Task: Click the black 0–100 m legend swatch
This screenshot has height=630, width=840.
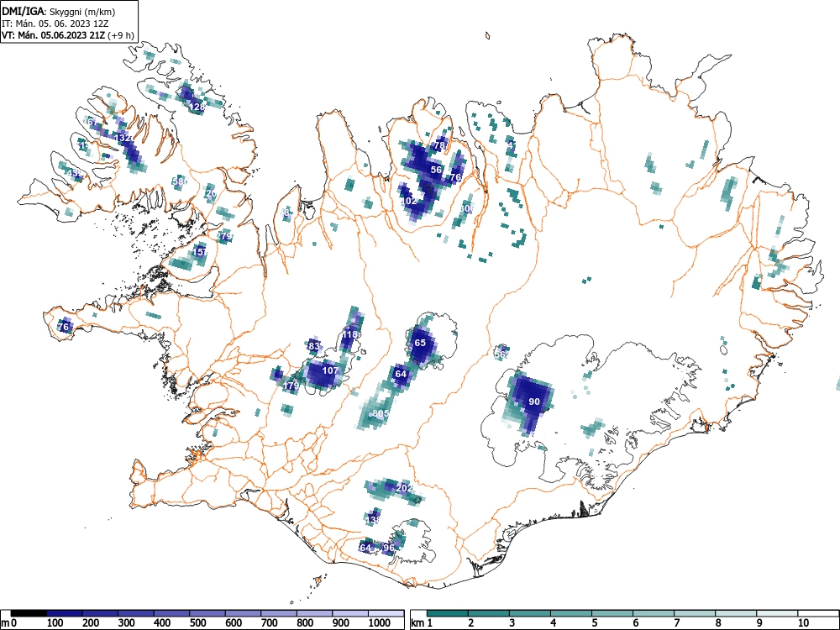Action: pos(29,613)
